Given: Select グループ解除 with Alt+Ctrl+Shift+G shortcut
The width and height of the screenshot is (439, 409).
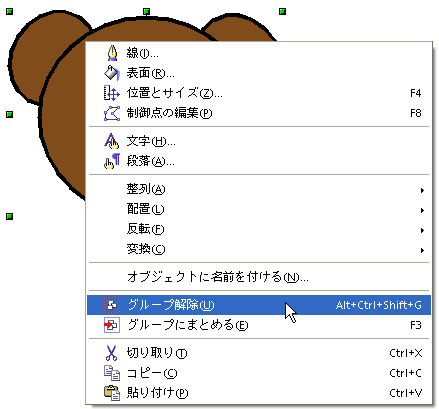Looking at the screenshot, I should [259, 305].
